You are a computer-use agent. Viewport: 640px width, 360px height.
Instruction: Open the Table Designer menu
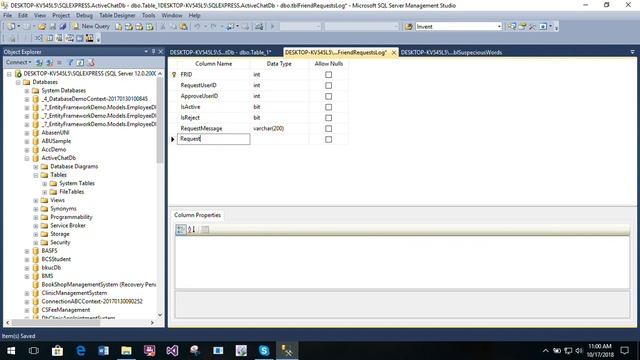click(x=117, y=15)
